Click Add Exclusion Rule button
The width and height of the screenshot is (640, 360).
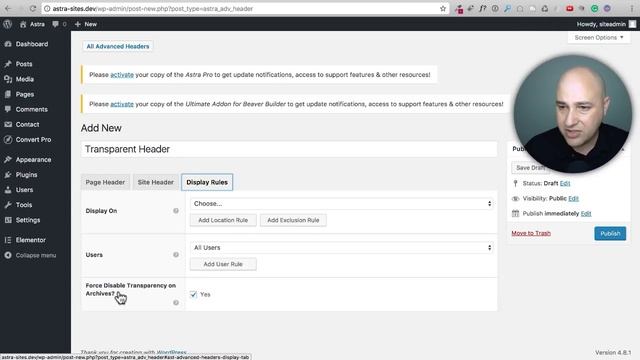point(293,220)
